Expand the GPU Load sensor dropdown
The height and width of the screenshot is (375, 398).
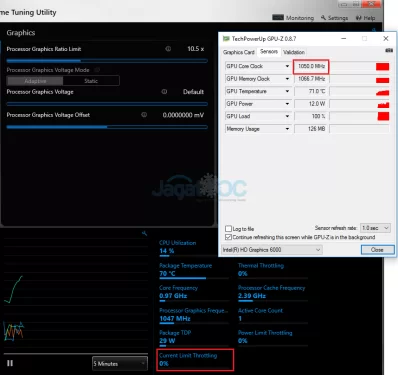pos(287,116)
